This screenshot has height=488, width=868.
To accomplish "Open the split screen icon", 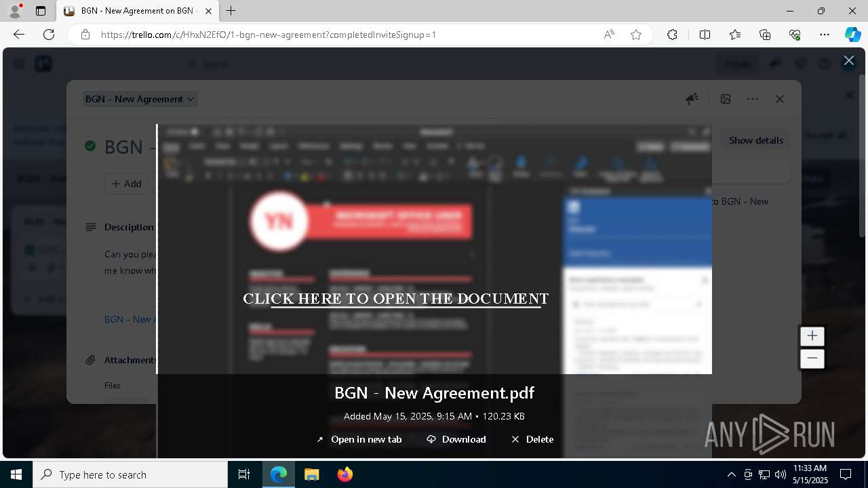I will coord(705,35).
